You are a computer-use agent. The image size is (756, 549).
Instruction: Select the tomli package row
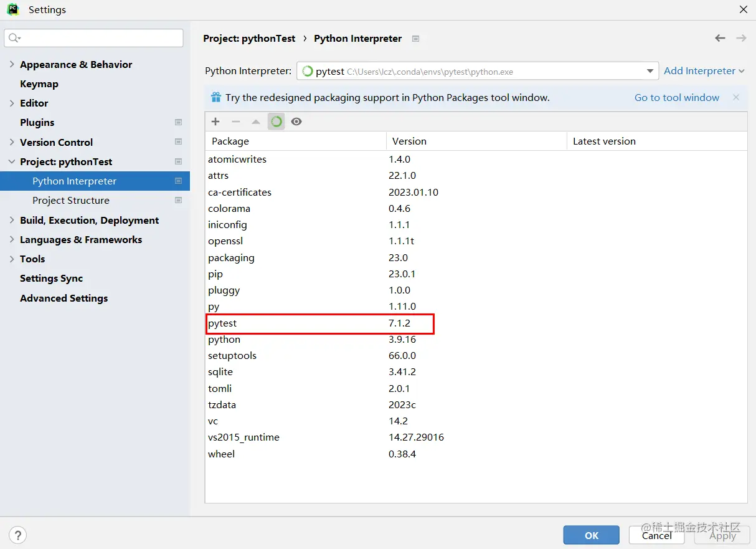[x=476, y=389]
